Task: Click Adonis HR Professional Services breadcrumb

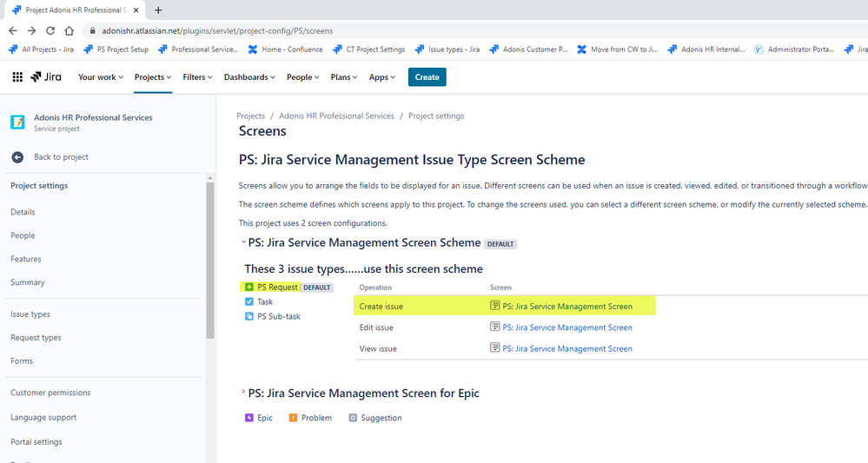Action: pyautogui.click(x=336, y=116)
